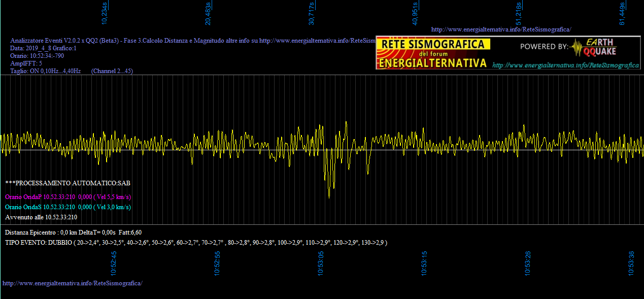
Task: Click the 'Taglio: ON 0,10Hz...4,40Hz' text
Action: click(46, 71)
